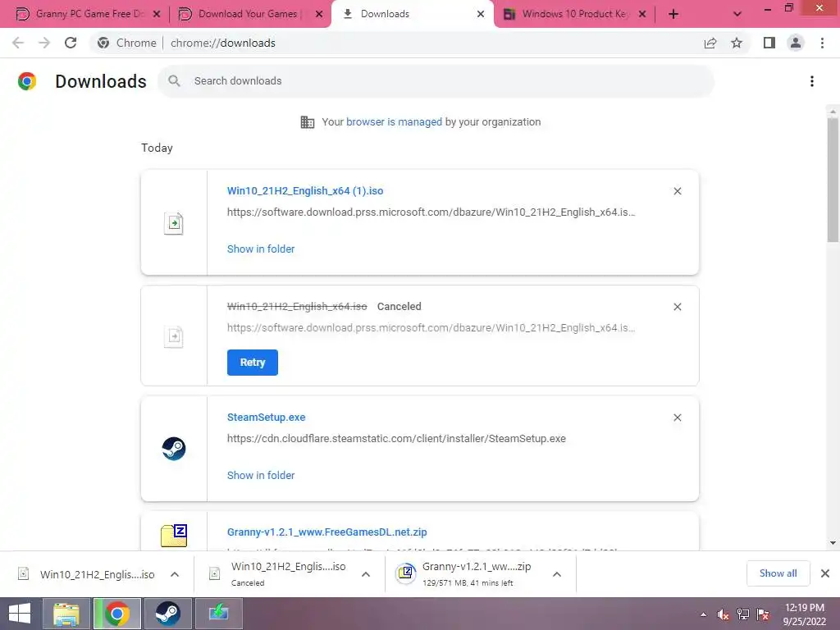Open the Win10_21H2_English_x64 (1).iso file link
The width and height of the screenshot is (840, 630).
[x=305, y=191]
